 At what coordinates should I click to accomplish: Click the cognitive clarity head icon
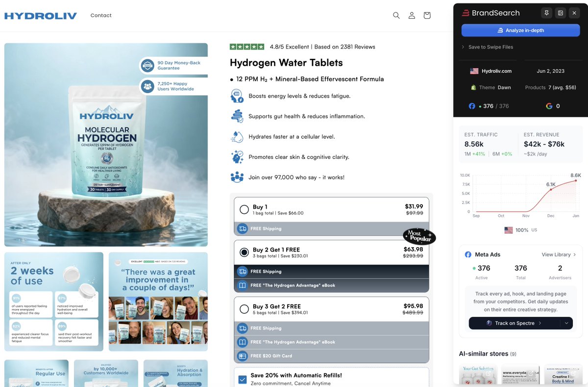pyautogui.click(x=237, y=157)
